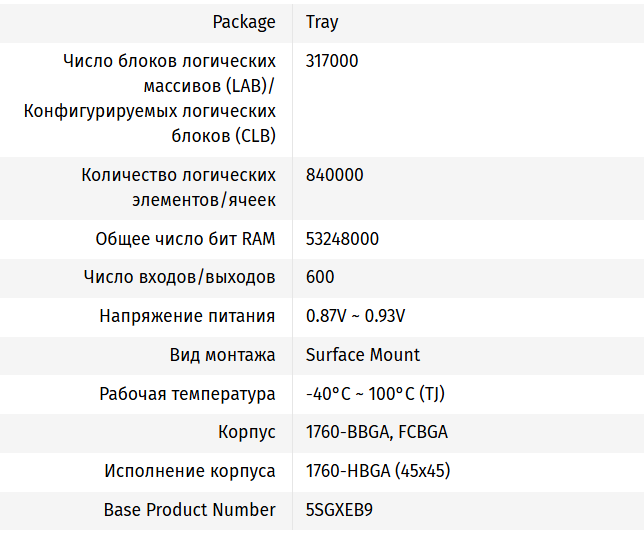This screenshot has width=644, height=547.
Task: Select the Tray package value
Action: [322, 22]
